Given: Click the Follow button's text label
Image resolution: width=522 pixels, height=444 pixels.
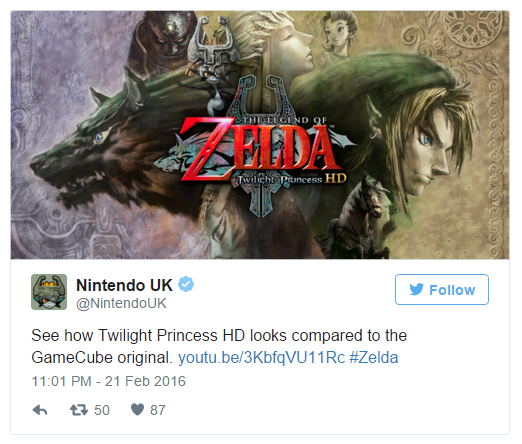Looking at the screenshot, I should pos(452,290).
